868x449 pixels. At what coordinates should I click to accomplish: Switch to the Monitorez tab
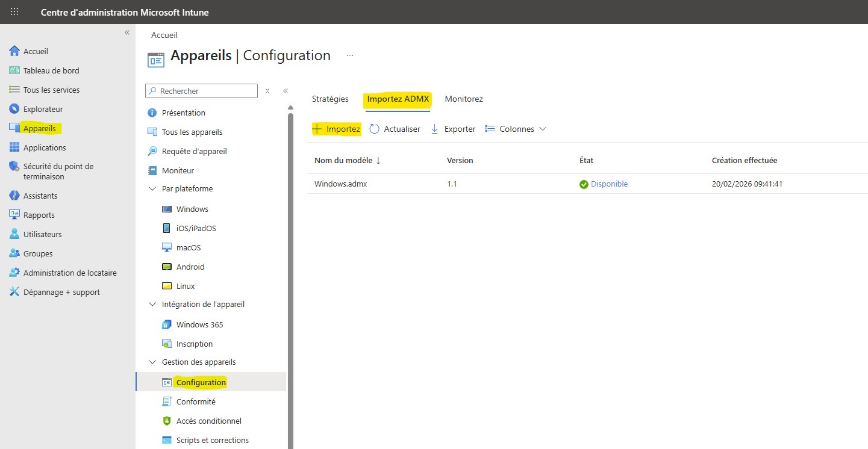point(463,99)
